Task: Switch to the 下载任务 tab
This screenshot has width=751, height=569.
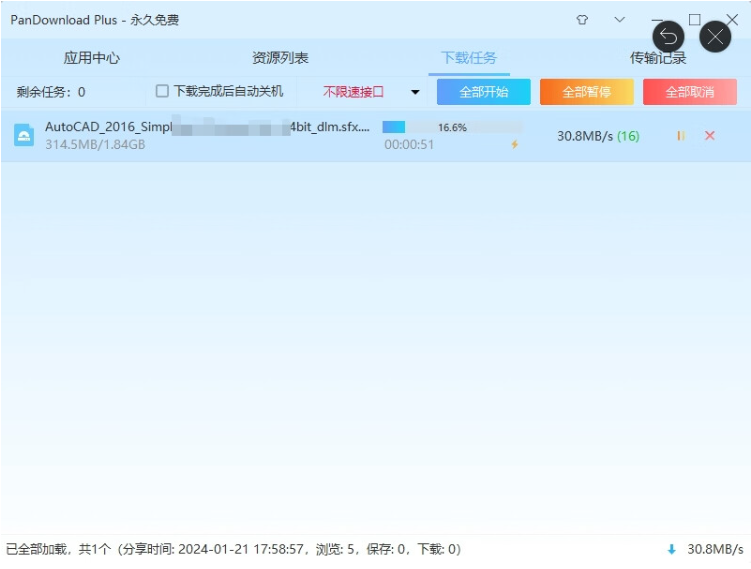Action: pos(469,58)
